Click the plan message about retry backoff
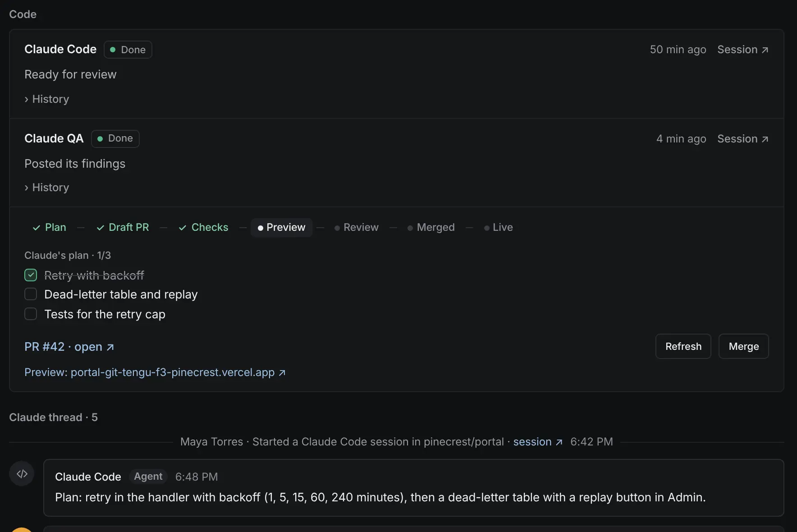797x532 pixels. pos(380,497)
